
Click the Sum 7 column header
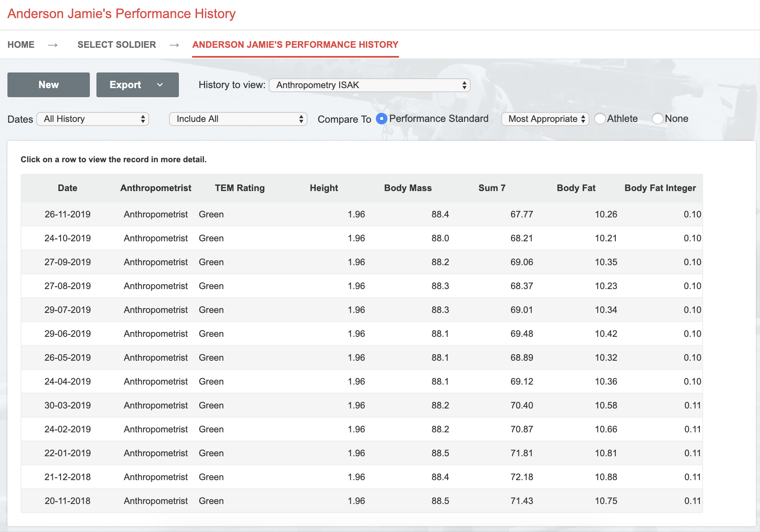[492, 188]
